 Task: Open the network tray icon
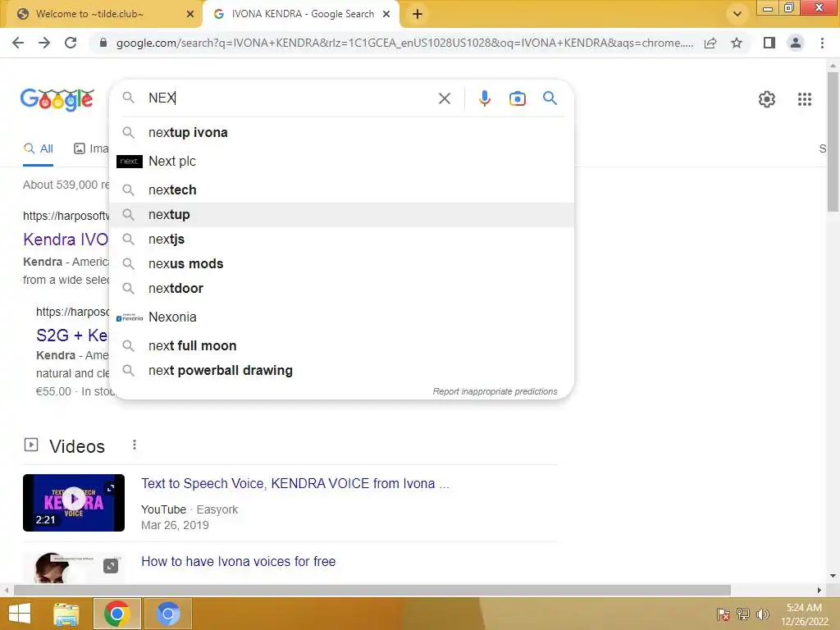point(742,614)
